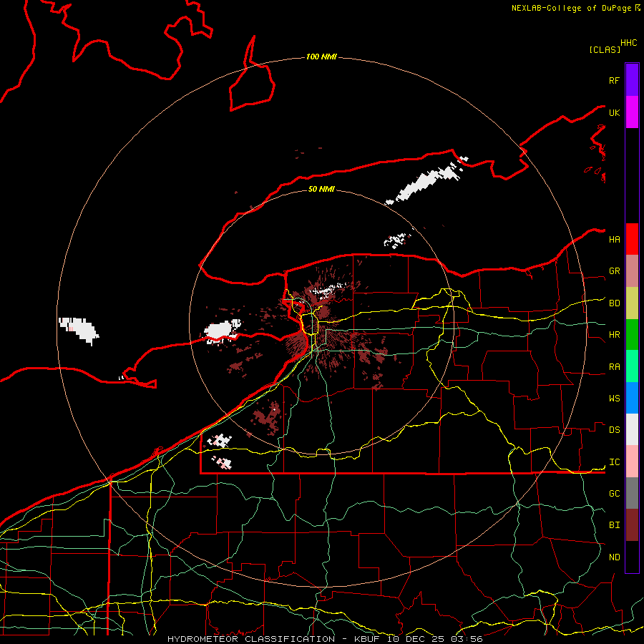
Task: Click the HA legend label
Action: (614, 239)
